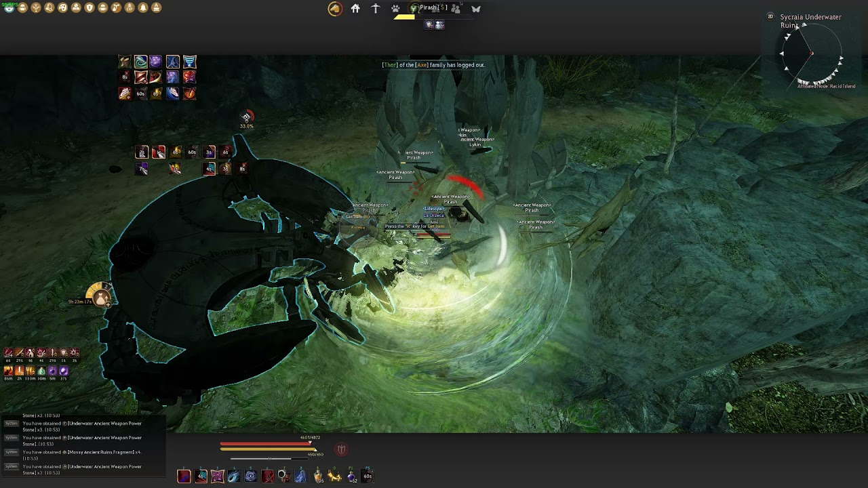Click the pickaxe worker icon at the top
The image size is (868, 488).
click(x=376, y=8)
